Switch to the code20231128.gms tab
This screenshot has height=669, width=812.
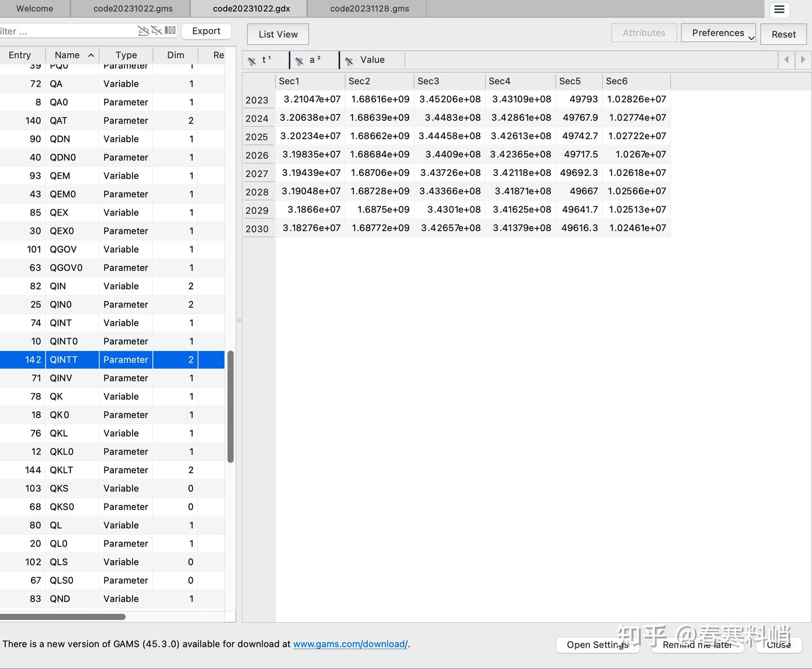point(369,8)
